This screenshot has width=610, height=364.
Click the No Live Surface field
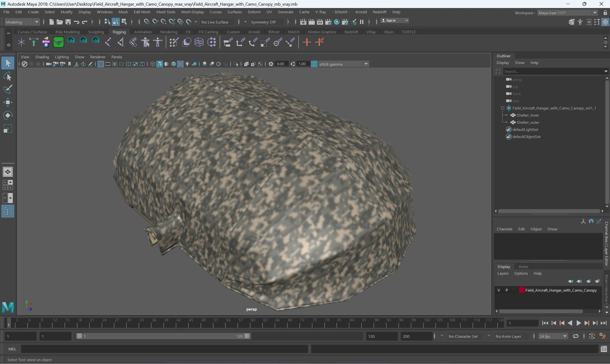[x=217, y=22]
